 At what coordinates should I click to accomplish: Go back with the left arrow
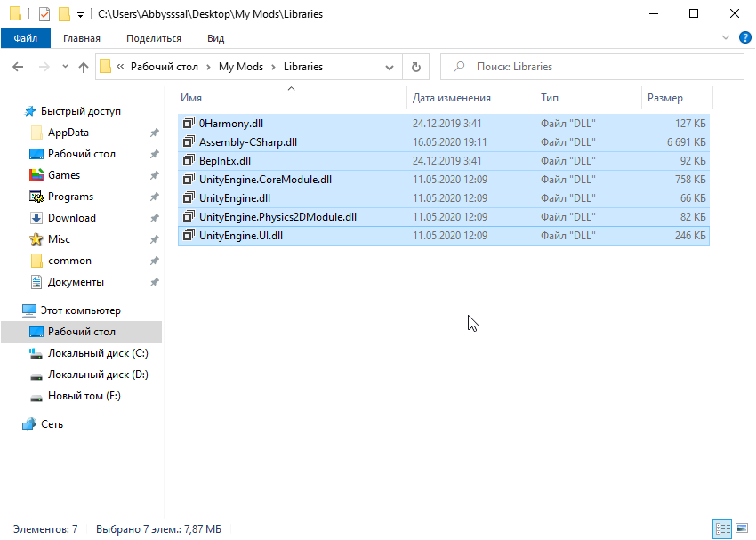click(x=18, y=67)
